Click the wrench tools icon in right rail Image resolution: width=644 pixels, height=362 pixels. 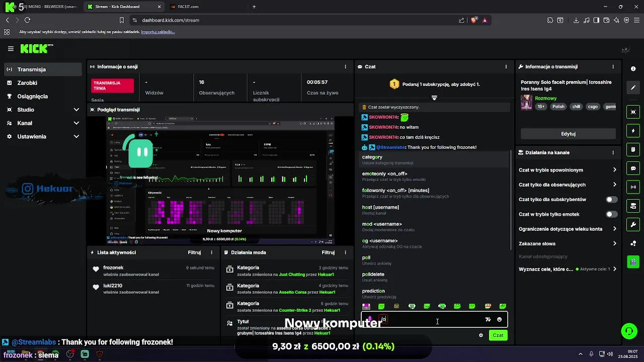coord(633,224)
